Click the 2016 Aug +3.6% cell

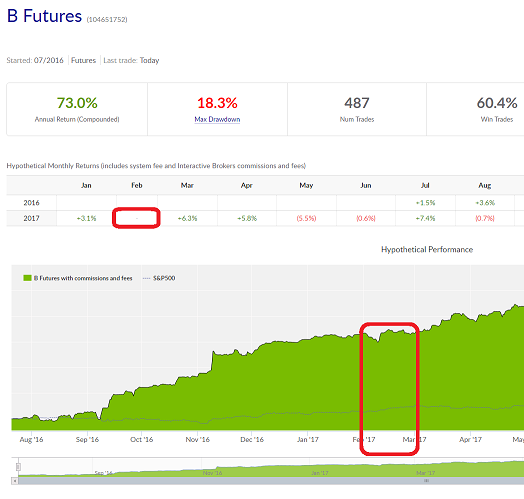(x=485, y=203)
